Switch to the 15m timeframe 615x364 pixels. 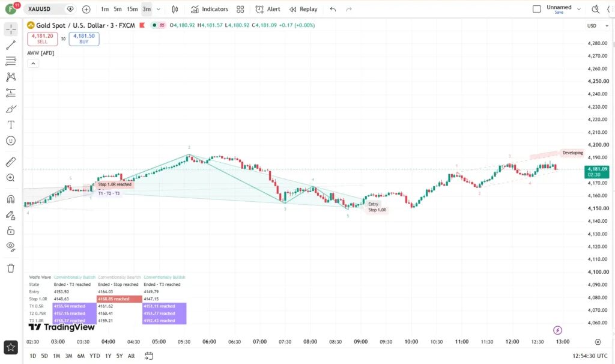click(x=132, y=9)
